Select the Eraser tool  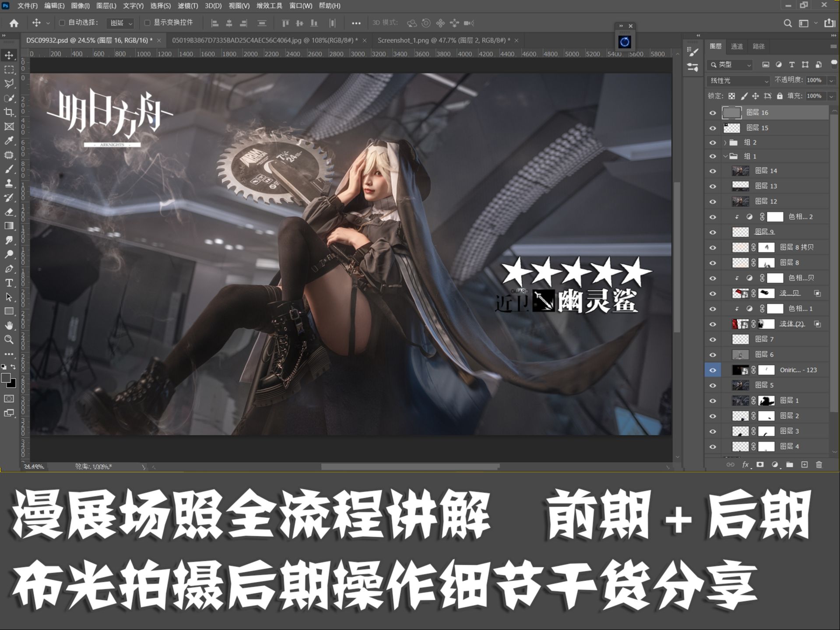coord(9,212)
